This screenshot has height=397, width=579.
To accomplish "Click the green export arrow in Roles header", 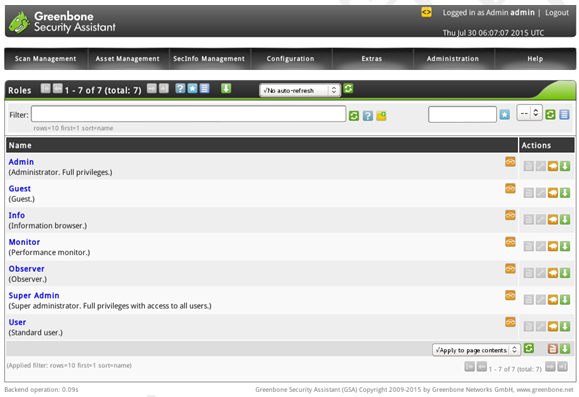I will tap(226, 89).
